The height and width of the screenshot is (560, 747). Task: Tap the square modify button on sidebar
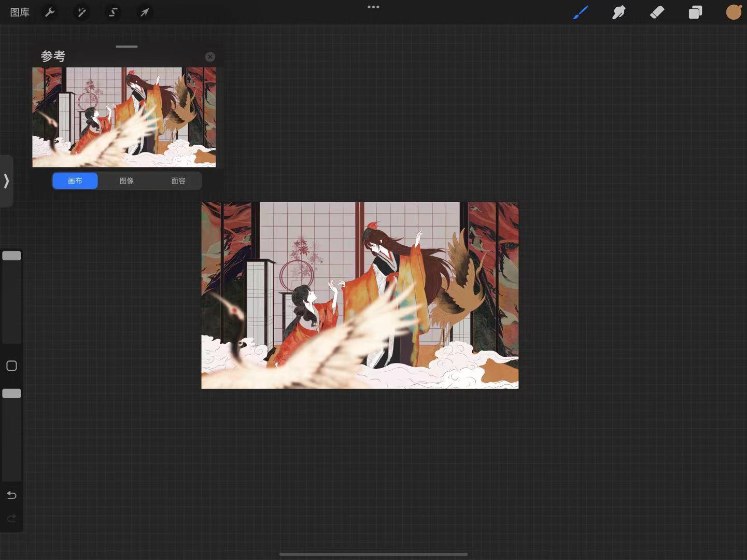(11, 366)
